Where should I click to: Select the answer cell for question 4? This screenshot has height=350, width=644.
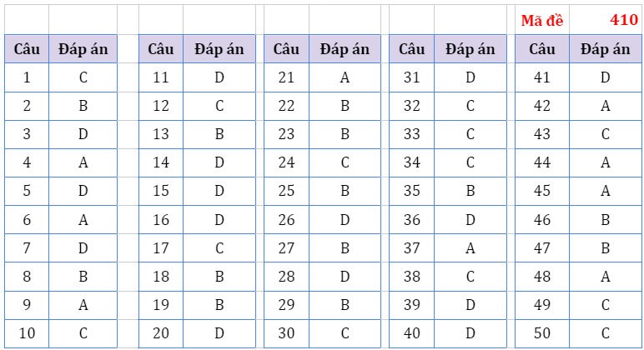click(83, 162)
